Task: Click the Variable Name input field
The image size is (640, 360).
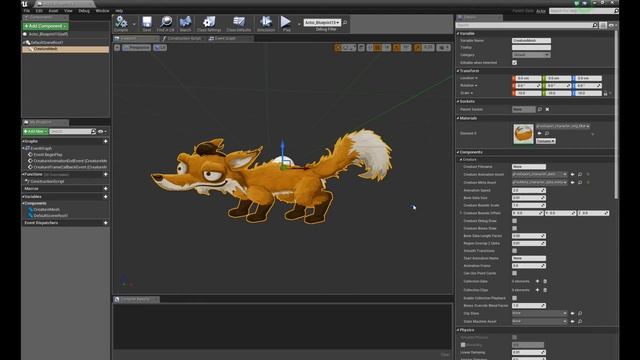Action: tap(531, 40)
